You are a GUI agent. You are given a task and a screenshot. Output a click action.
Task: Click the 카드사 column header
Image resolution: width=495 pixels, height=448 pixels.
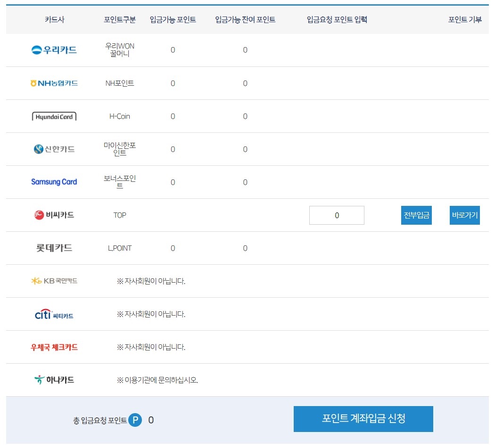pos(54,19)
